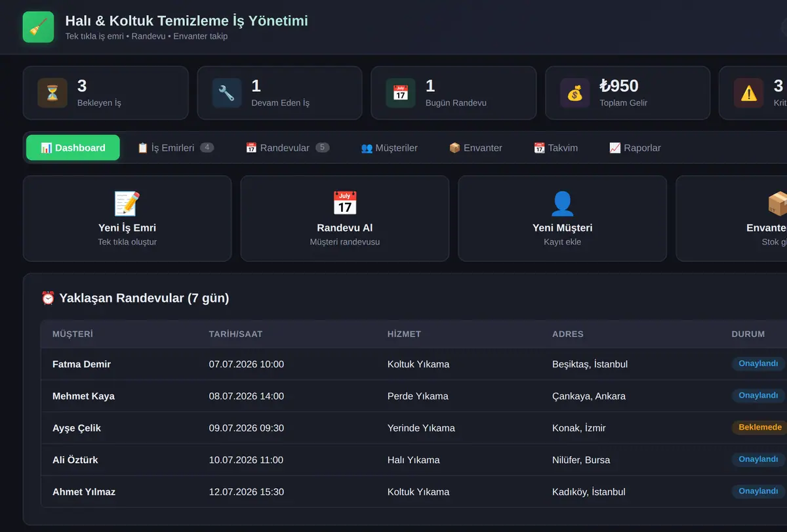Viewport: 787px width, 532px height.
Task: Click the Beklemede status badge for Ayşe Çelik
Action: click(759, 428)
